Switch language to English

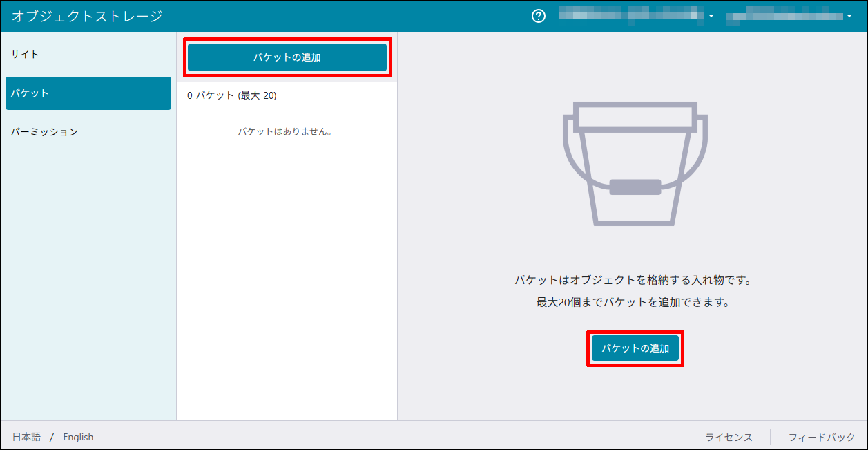78,437
